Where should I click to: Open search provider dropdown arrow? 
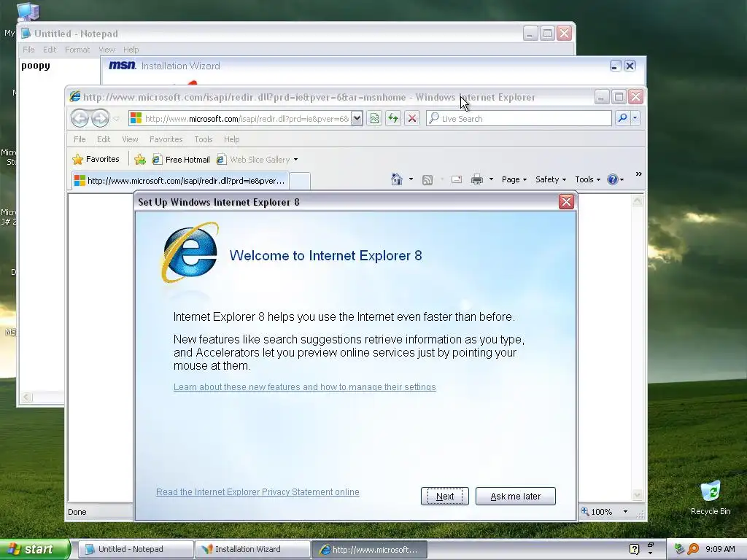635,118
